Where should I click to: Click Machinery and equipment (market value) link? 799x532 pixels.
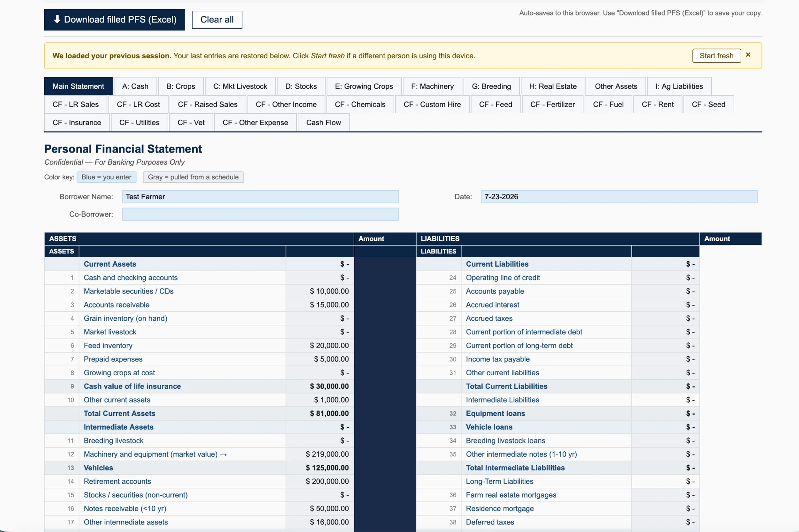tap(155, 454)
